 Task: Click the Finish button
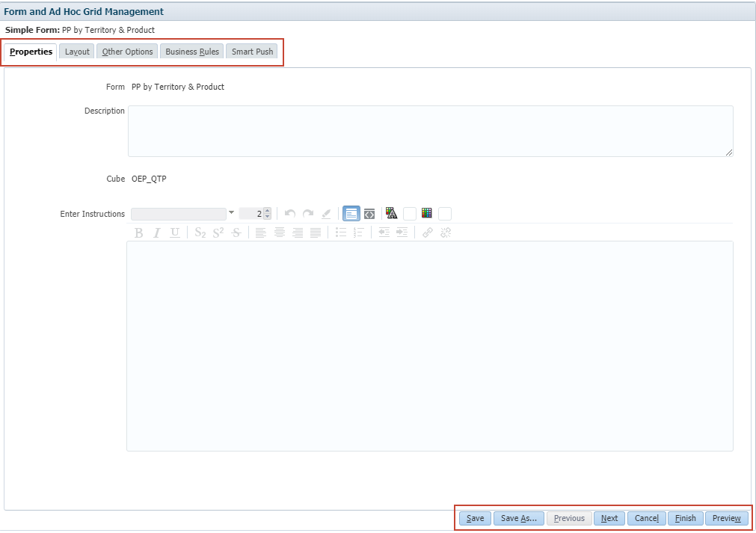pos(686,518)
